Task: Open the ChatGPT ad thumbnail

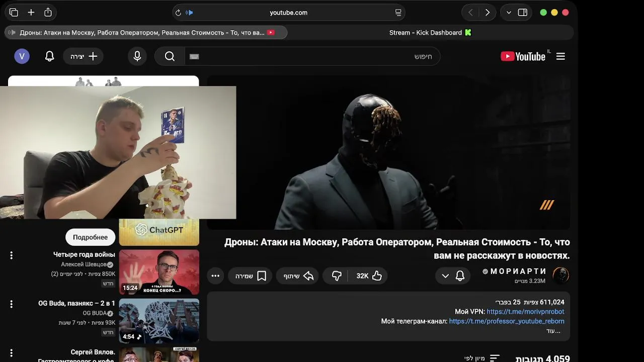Action: click(159, 232)
